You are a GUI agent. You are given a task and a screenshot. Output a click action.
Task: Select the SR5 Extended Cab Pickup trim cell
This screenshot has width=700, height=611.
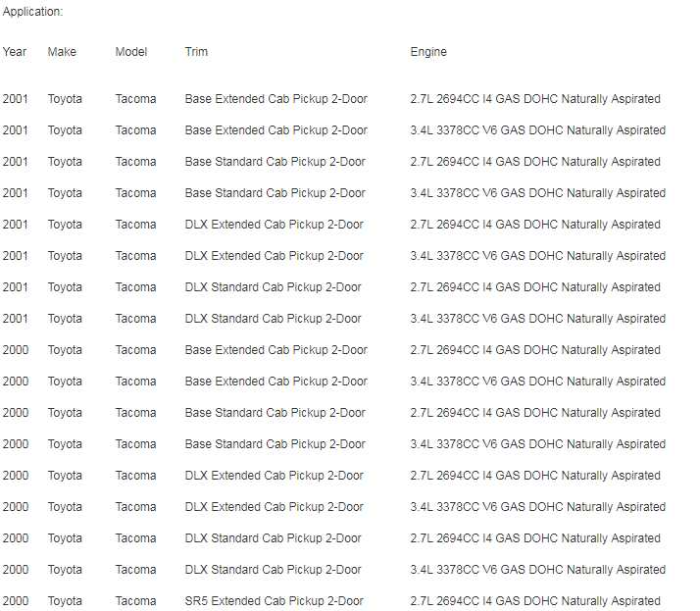[274, 601]
